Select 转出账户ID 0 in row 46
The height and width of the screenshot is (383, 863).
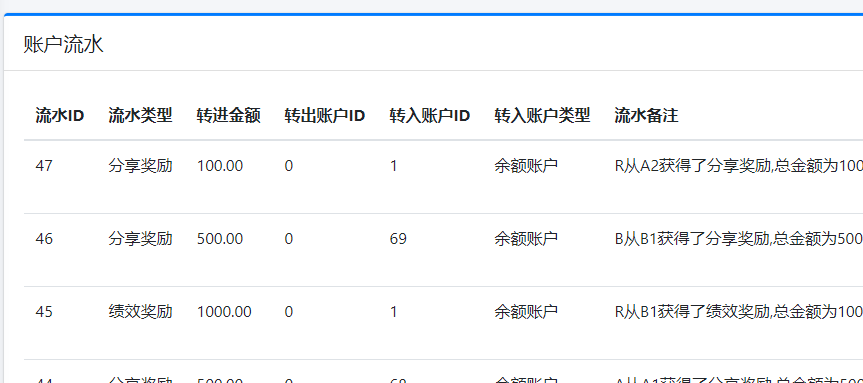[289, 239]
